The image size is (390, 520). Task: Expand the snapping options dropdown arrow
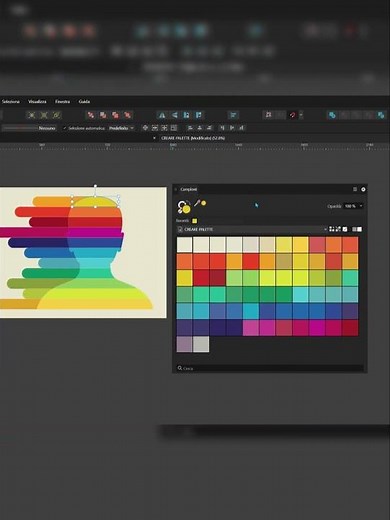[x=301, y=115]
